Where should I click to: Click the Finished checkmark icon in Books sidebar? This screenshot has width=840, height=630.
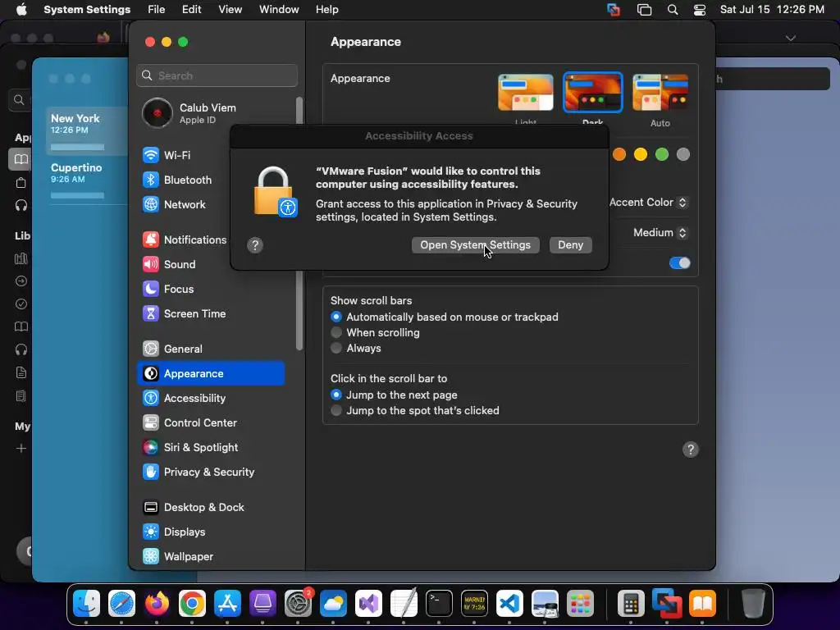[21, 304]
